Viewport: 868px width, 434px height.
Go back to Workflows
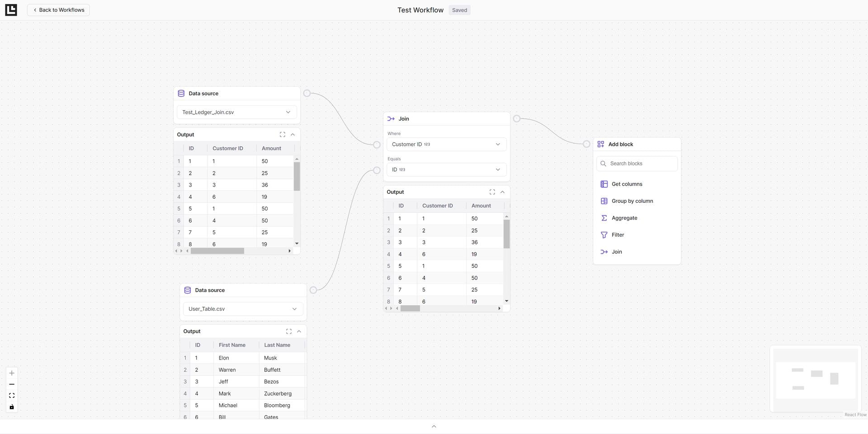[x=58, y=10]
